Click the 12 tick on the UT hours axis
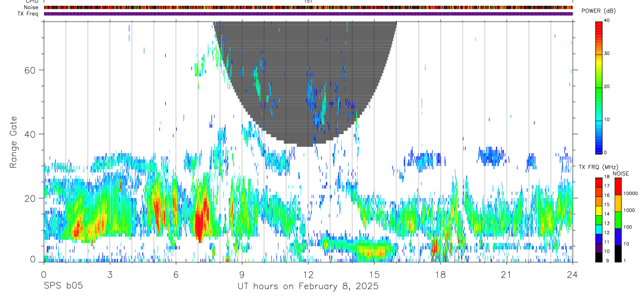 308,274
